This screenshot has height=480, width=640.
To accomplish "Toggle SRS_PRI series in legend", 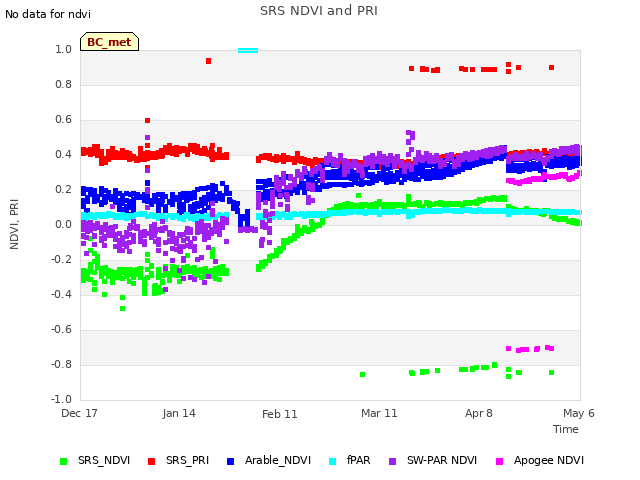I will 178,460.
